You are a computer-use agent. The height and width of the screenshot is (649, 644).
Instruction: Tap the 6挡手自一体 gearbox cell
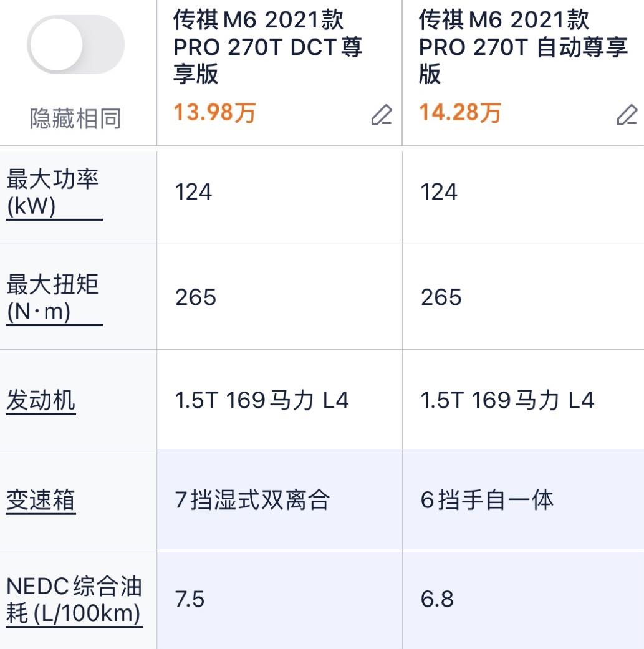click(523, 499)
